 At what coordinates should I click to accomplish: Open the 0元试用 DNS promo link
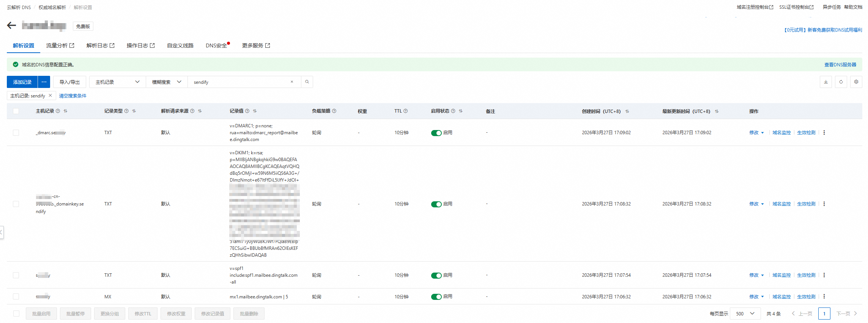point(823,30)
